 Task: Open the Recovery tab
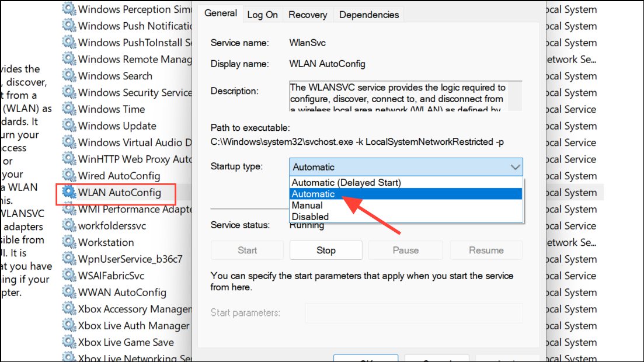(308, 15)
